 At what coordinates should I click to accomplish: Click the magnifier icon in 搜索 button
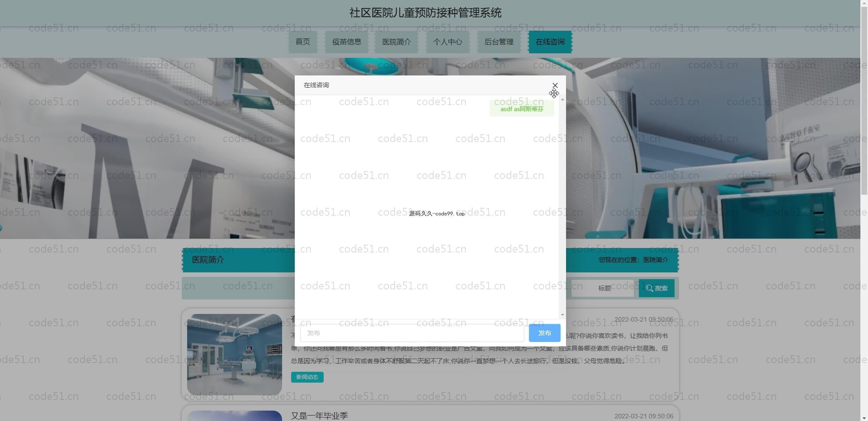(x=649, y=288)
